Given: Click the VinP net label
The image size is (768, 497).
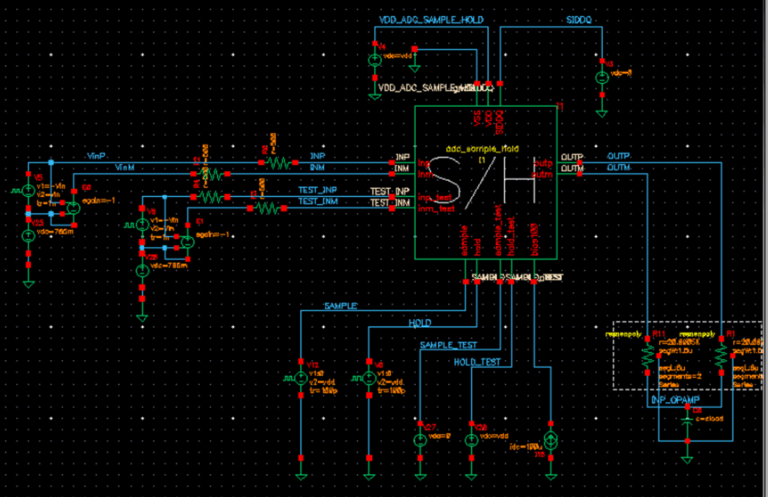Looking at the screenshot, I should (x=96, y=156).
